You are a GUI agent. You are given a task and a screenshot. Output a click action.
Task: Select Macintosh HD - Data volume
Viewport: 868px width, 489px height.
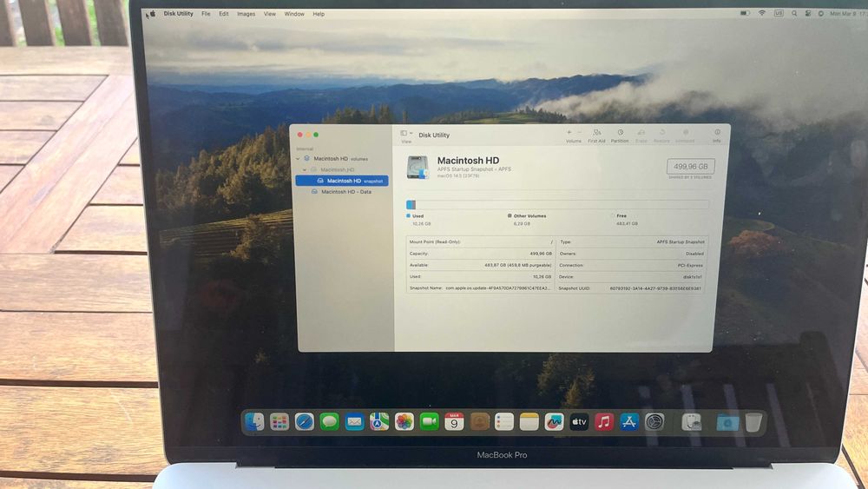[341, 192]
